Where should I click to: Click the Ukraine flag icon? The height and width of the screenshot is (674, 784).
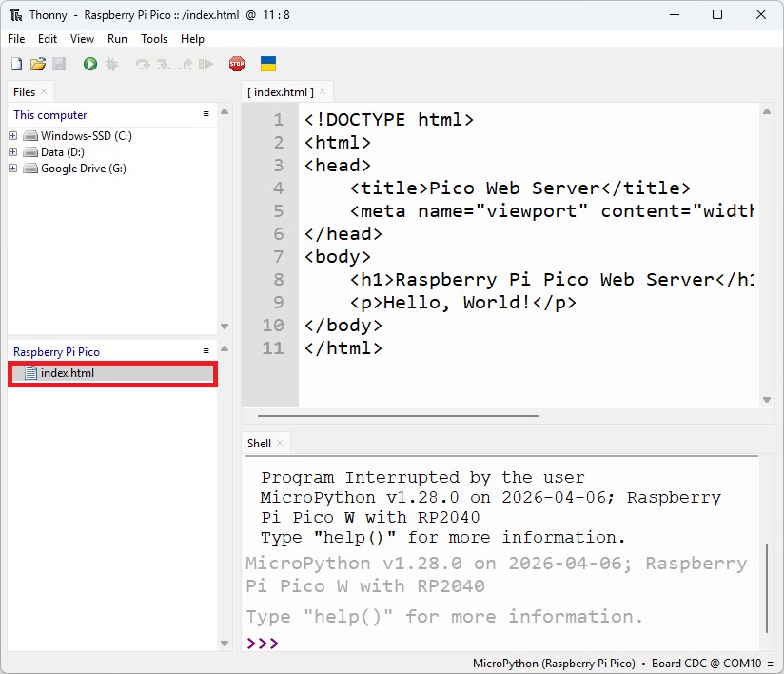[268, 64]
